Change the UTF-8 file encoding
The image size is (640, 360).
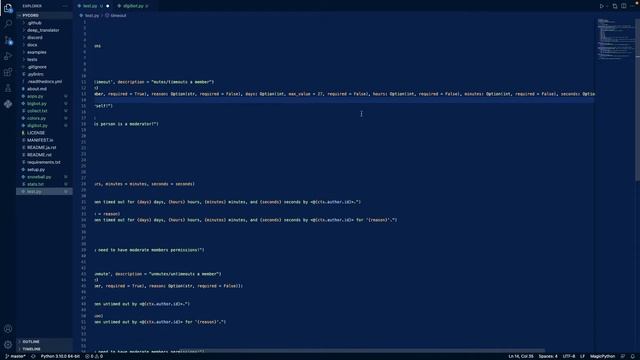[x=569, y=356]
